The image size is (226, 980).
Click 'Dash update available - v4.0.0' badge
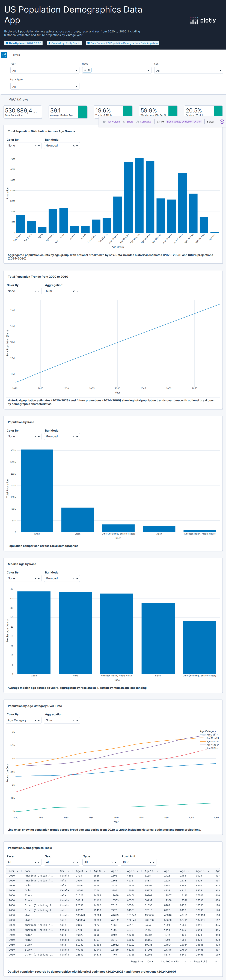[x=184, y=122]
